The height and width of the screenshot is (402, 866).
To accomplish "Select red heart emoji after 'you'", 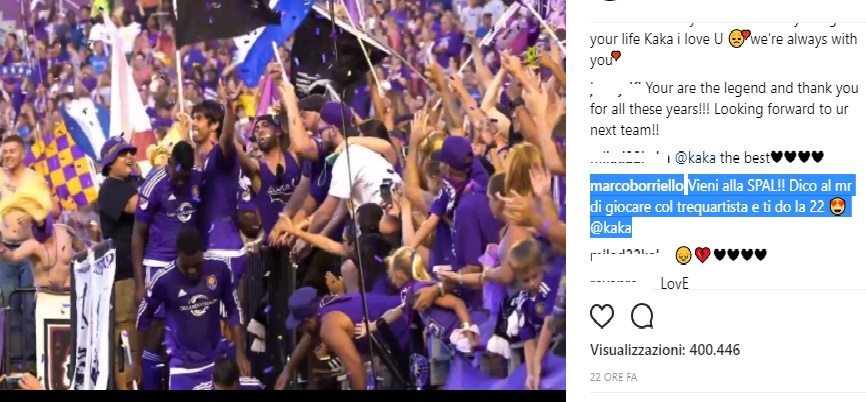I will click(x=616, y=55).
